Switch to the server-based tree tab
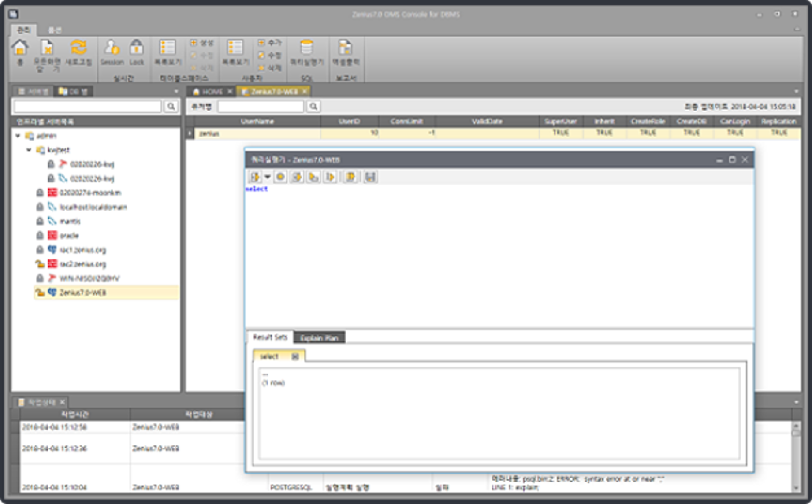 point(33,91)
